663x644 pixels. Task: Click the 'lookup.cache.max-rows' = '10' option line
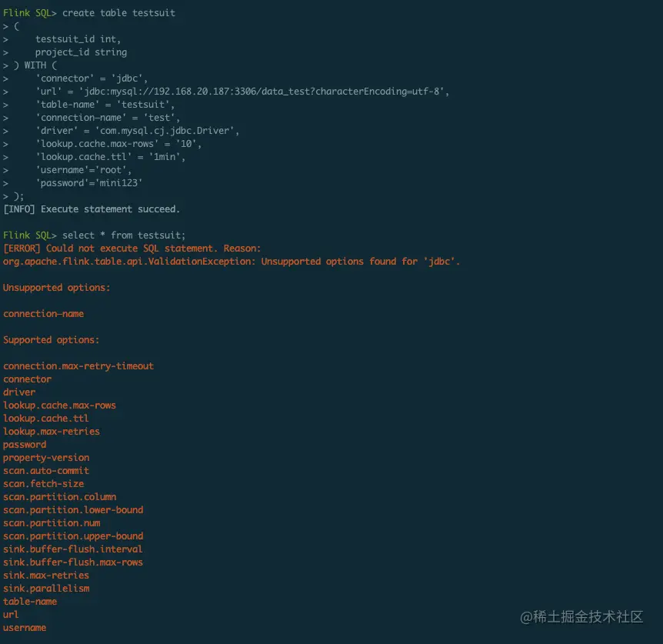coord(118,144)
